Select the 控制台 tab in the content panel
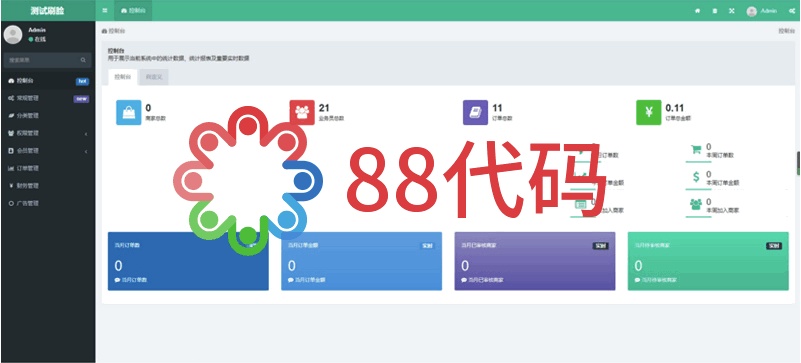801x363 pixels. coord(123,77)
